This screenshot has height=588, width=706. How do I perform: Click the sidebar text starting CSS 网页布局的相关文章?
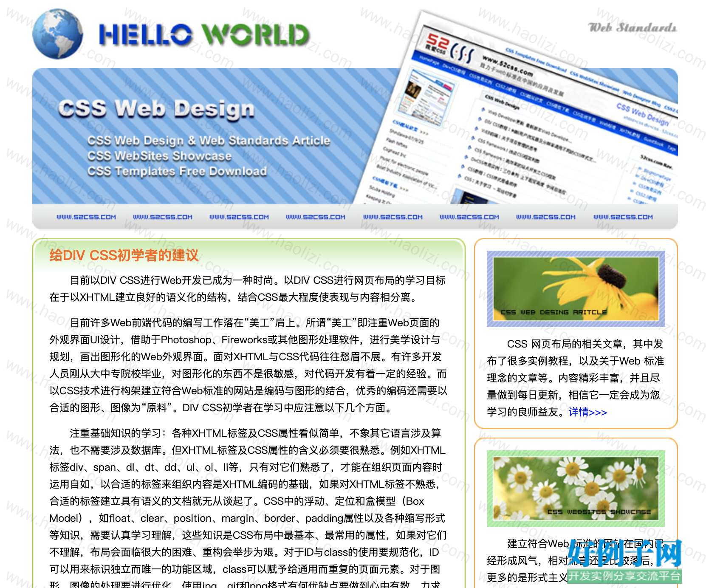click(576, 378)
